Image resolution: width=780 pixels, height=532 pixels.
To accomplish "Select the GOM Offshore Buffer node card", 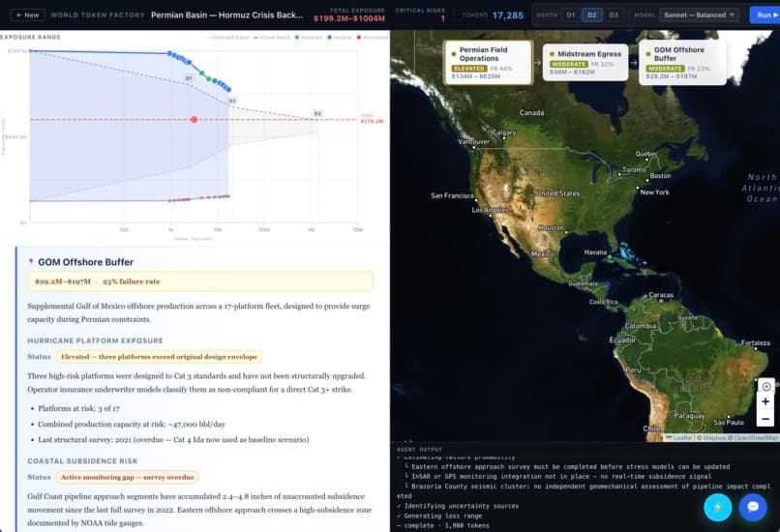I will pyautogui.click(x=682, y=63).
